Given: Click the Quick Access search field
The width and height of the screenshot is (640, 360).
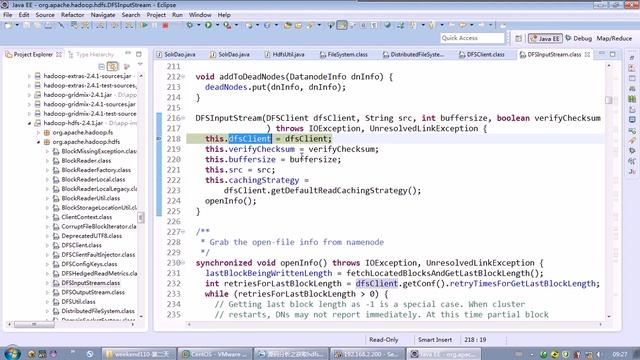Looking at the screenshot, I should 472,38.
